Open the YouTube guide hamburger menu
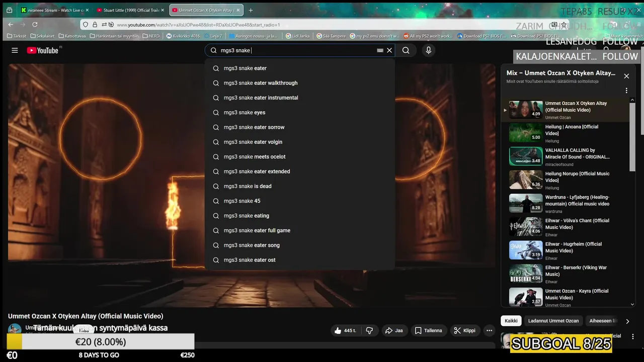The width and height of the screenshot is (644, 362). (x=15, y=50)
